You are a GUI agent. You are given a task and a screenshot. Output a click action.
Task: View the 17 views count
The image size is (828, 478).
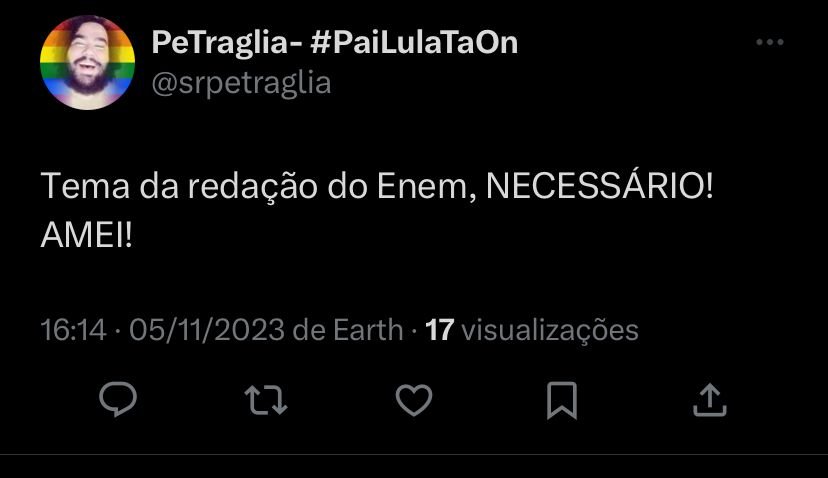[x=439, y=330]
